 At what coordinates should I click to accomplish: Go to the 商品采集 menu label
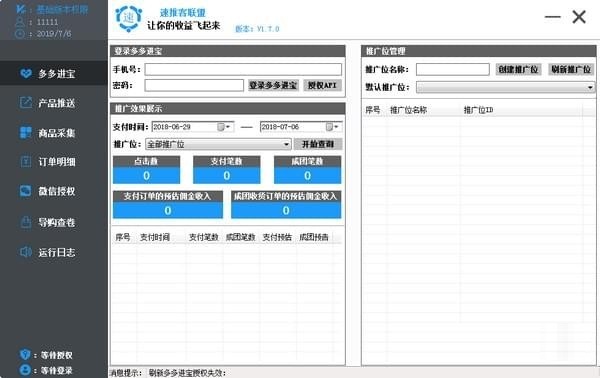[57, 133]
